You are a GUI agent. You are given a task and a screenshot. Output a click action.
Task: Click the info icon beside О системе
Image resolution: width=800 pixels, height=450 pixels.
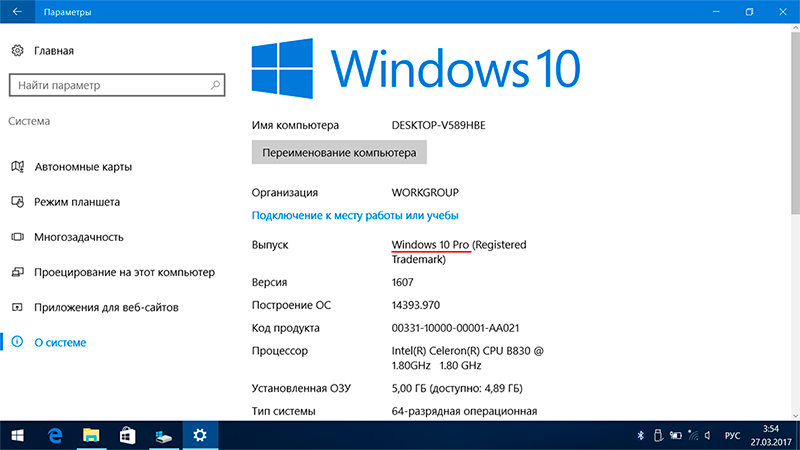pyautogui.click(x=17, y=342)
